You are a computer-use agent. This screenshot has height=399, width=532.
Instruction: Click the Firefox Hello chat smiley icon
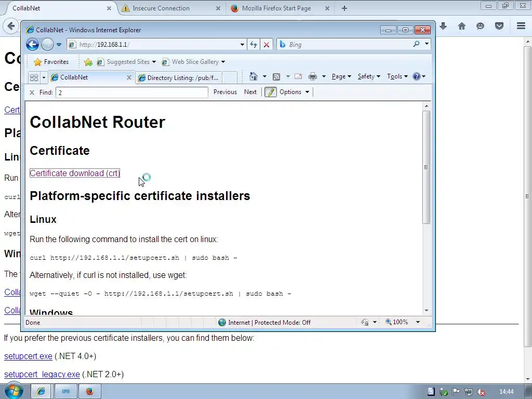click(480, 26)
